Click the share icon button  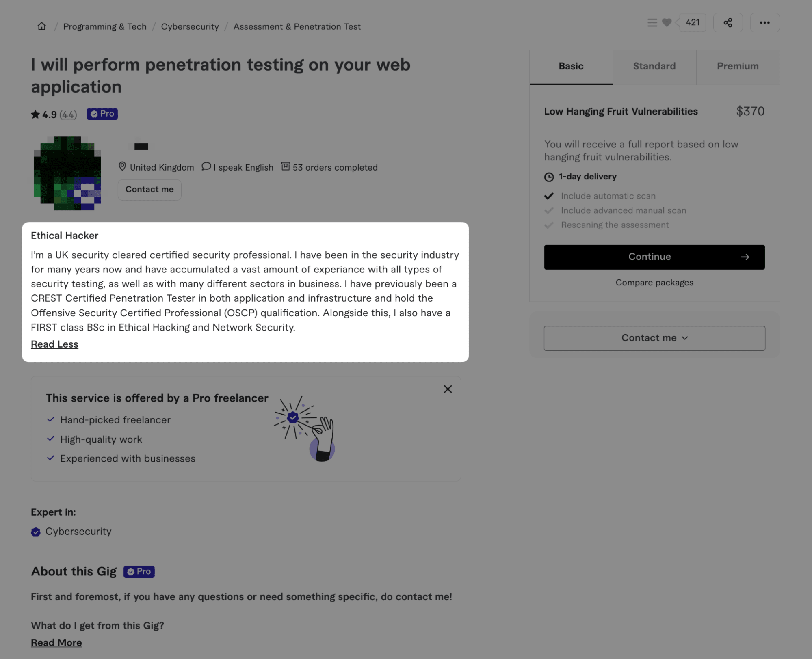(728, 23)
